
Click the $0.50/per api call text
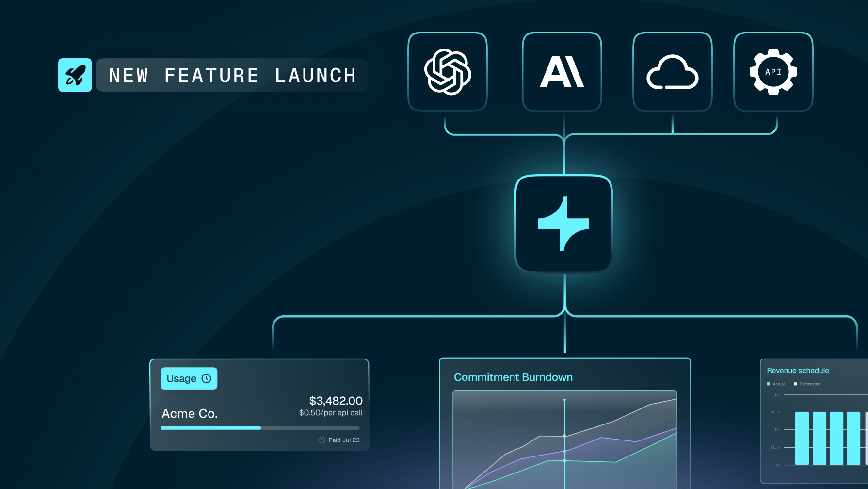tap(331, 413)
